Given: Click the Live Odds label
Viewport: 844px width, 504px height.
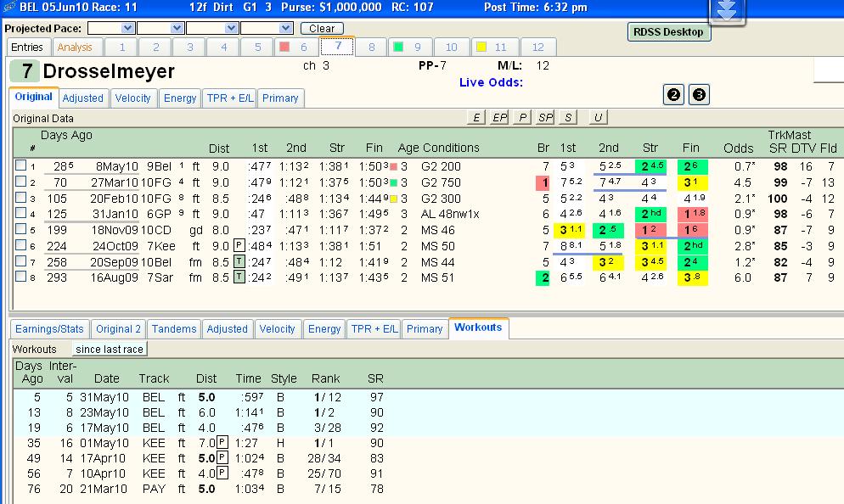Looking at the screenshot, I should tap(491, 83).
